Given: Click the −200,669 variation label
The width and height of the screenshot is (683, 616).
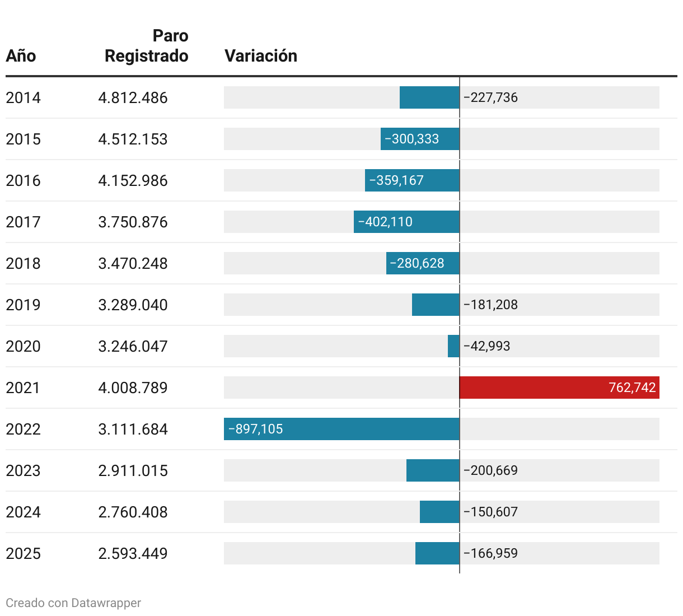Looking at the screenshot, I should point(490,470).
